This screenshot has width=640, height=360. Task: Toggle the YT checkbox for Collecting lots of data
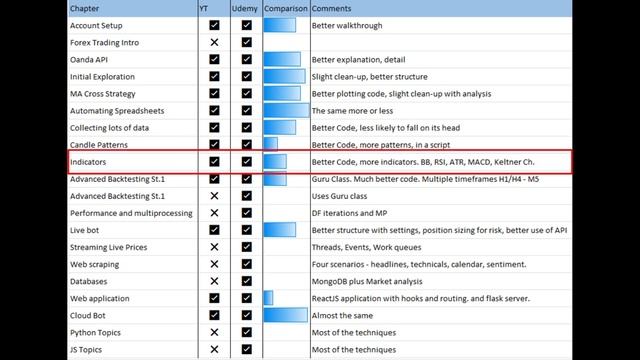coord(214,128)
